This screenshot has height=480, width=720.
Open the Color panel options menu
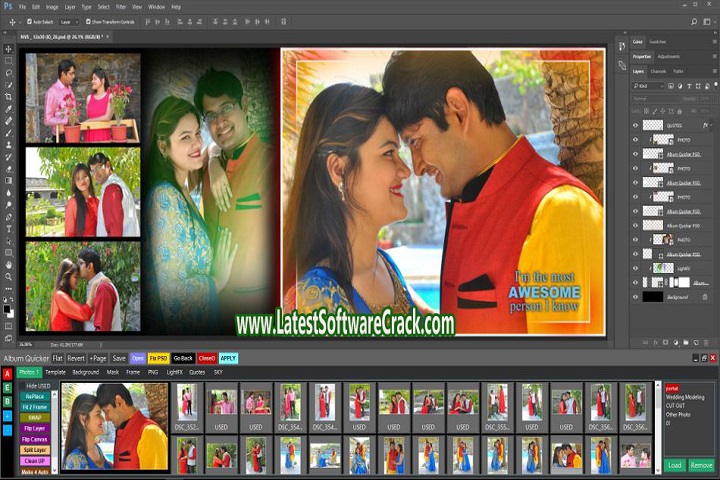(x=714, y=42)
